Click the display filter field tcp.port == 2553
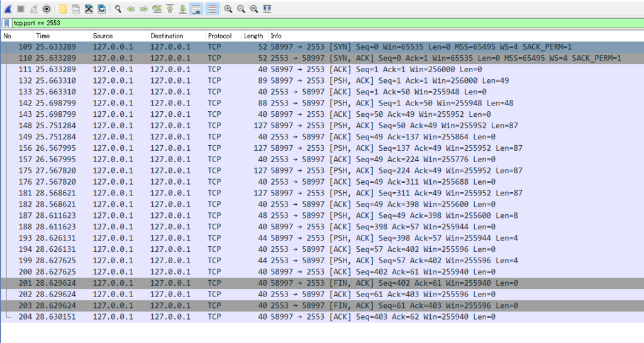Image resolution: width=644 pixels, height=343 pixels. click(x=326, y=23)
